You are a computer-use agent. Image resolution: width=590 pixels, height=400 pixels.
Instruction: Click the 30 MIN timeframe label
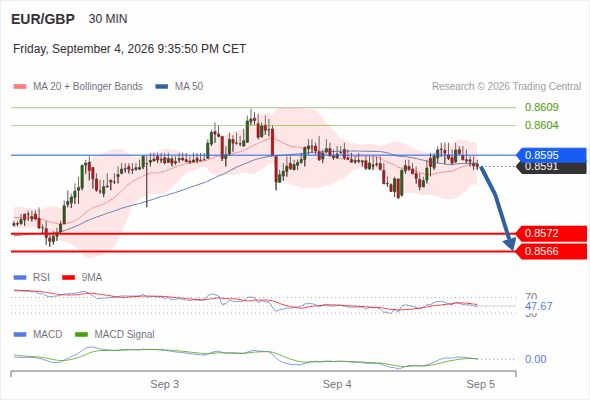point(108,19)
